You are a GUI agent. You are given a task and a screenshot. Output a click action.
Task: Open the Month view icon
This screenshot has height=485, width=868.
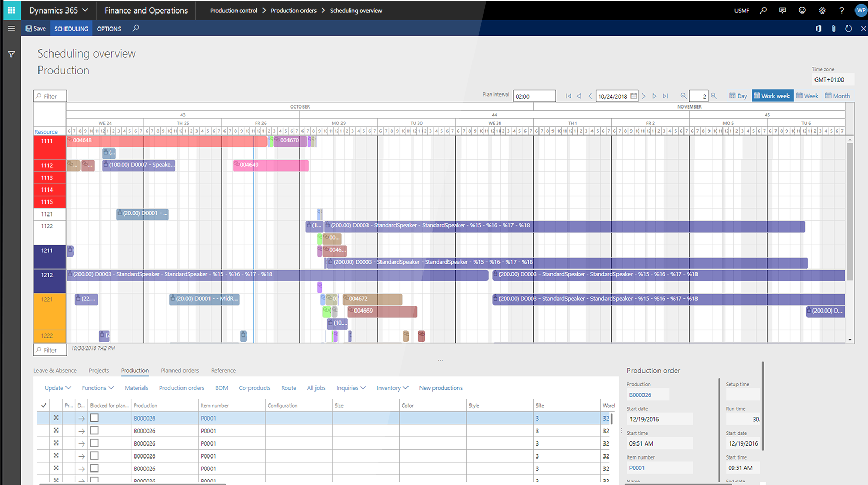837,96
